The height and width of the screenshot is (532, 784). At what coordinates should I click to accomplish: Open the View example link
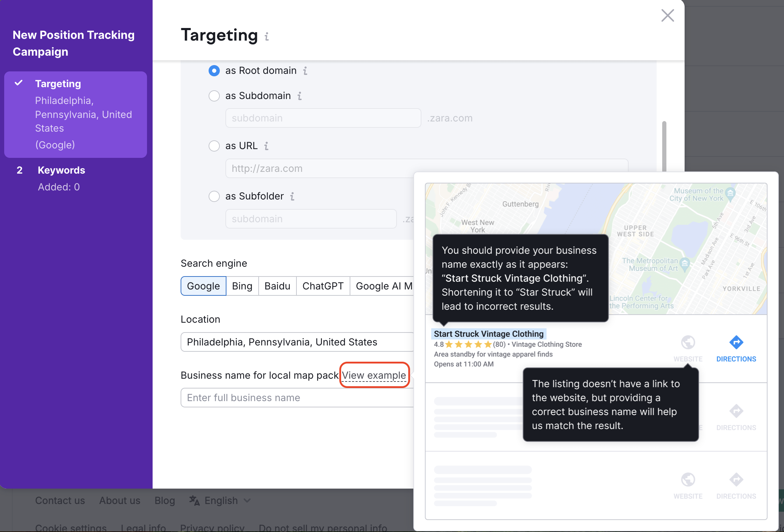[374, 375]
